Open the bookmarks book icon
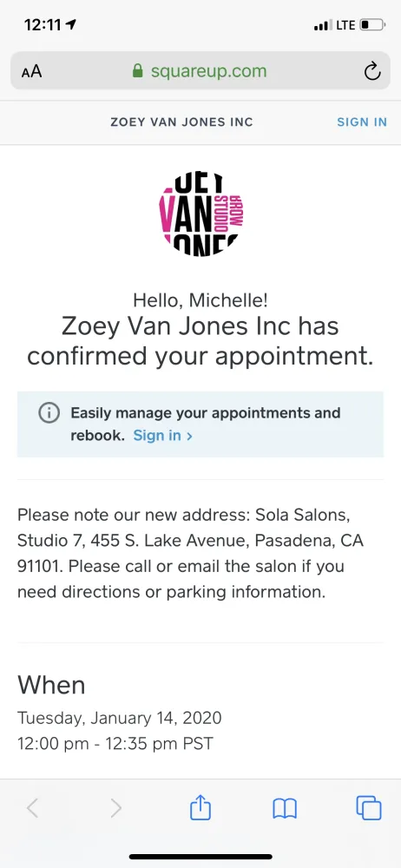Viewport: 401px width, 868px height. click(285, 809)
